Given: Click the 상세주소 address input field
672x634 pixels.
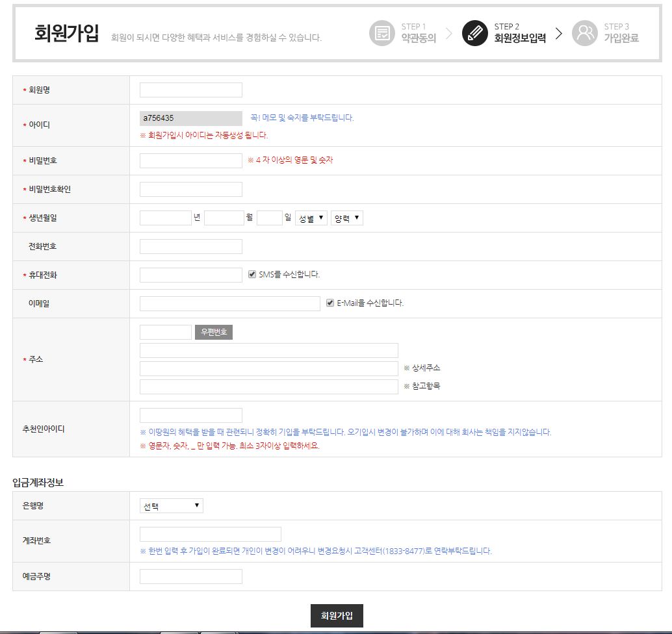Looking at the screenshot, I should pos(269,368).
